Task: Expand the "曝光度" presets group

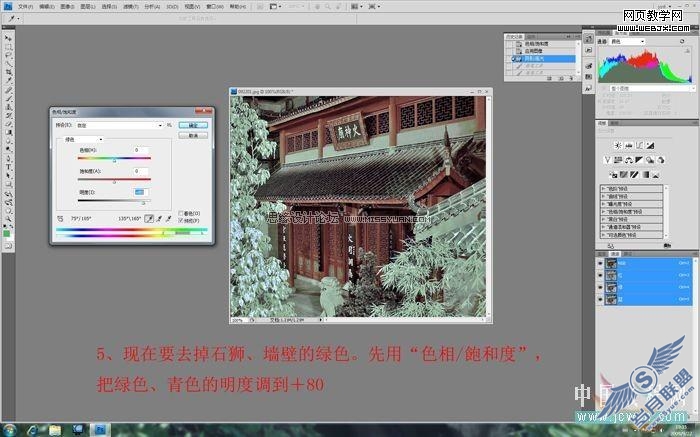Action: [604, 204]
